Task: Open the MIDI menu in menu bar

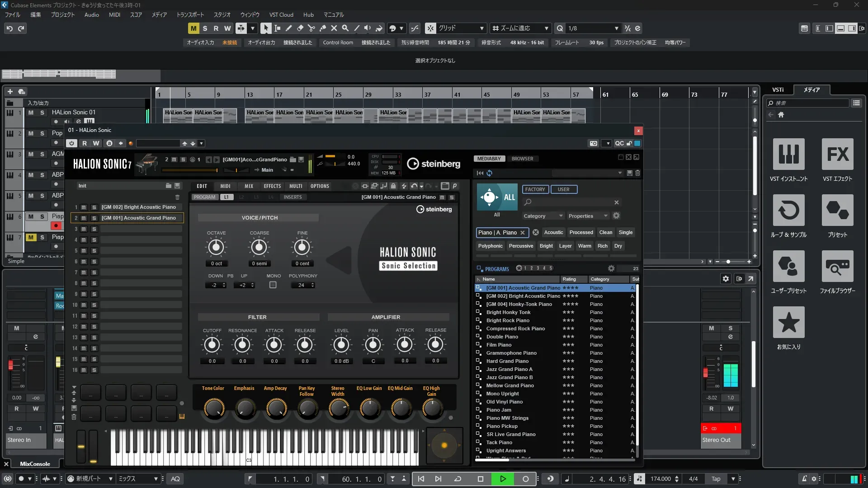Action: pos(114,14)
